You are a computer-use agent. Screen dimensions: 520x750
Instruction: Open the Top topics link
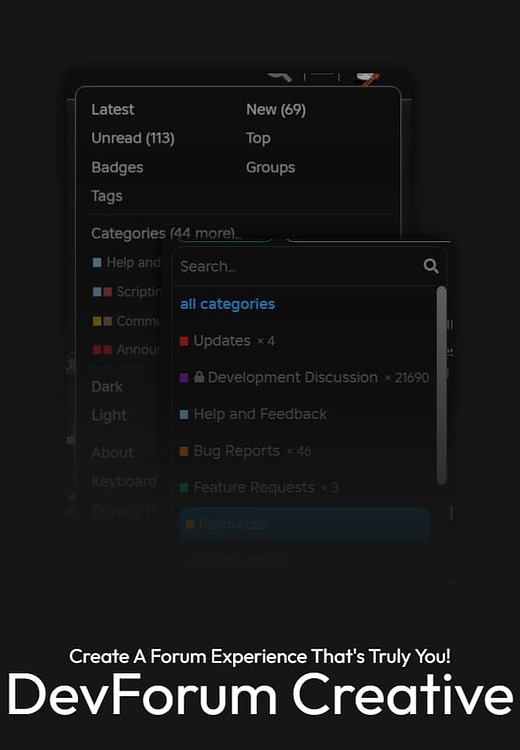click(x=258, y=138)
